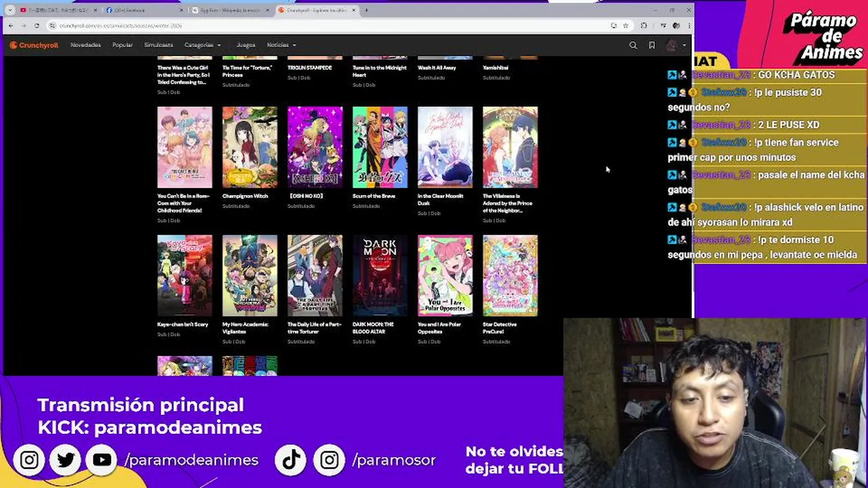
Task: Go back using the browser back arrow
Action: click(11, 26)
